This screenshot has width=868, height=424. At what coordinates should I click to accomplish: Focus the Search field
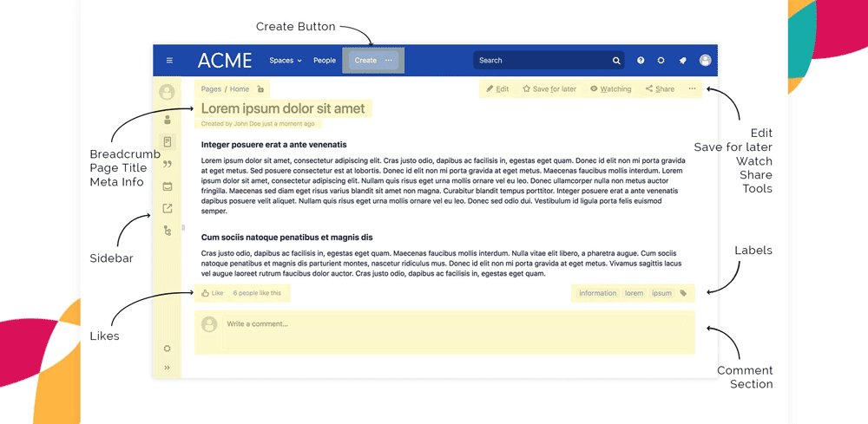pyautogui.click(x=549, y=60)
